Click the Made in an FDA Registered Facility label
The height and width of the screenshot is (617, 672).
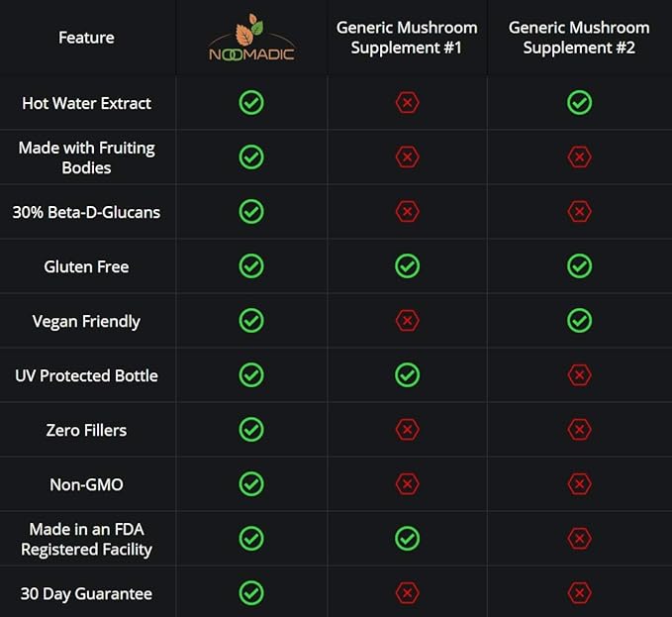[86, 539]
